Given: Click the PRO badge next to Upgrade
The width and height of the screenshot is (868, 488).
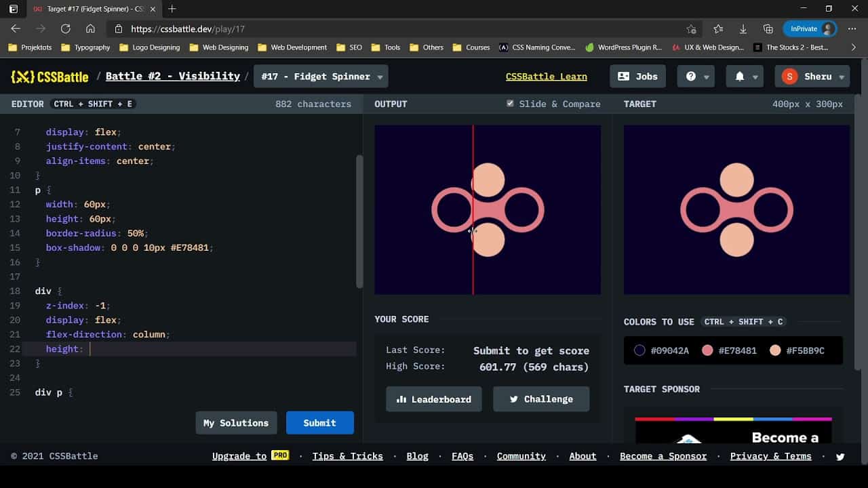Looking at the screenshot, I should tap(281, 455).
